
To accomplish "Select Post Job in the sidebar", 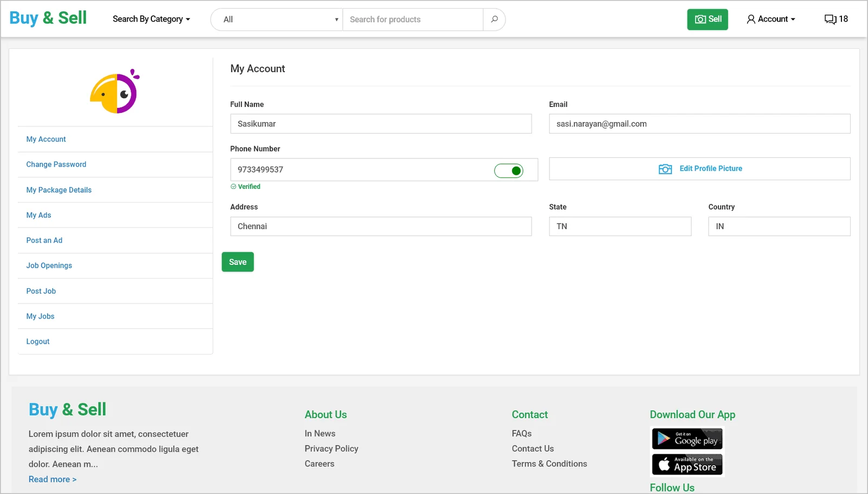I will pos(41,291).
